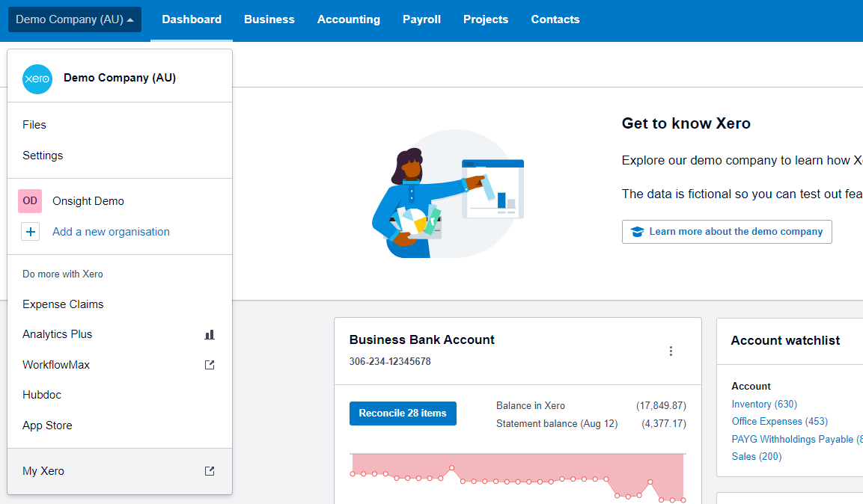Click the red bank balance chart area
The height and width of the screenshot is (504, 863).
pyautogui.click(x=517, y=476)
